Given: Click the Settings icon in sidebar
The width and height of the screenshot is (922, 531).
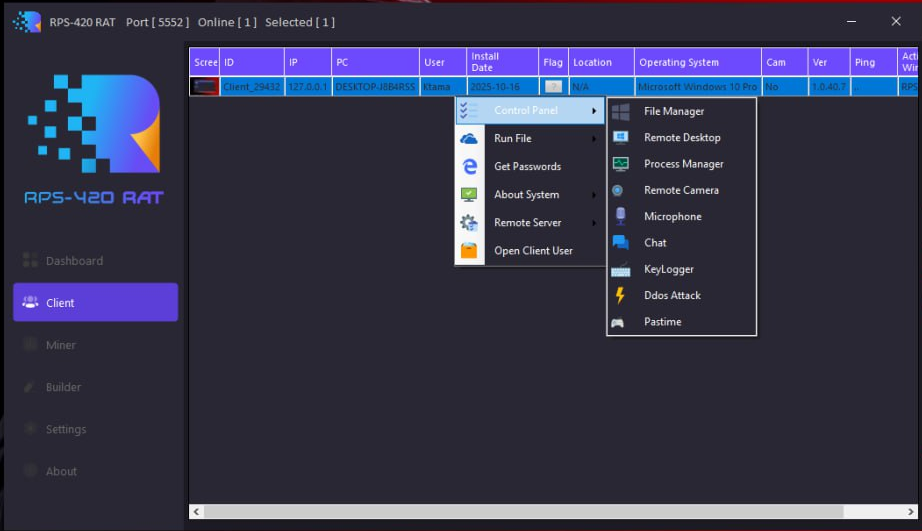Looking at the screenshot, I should coord(30,429).
